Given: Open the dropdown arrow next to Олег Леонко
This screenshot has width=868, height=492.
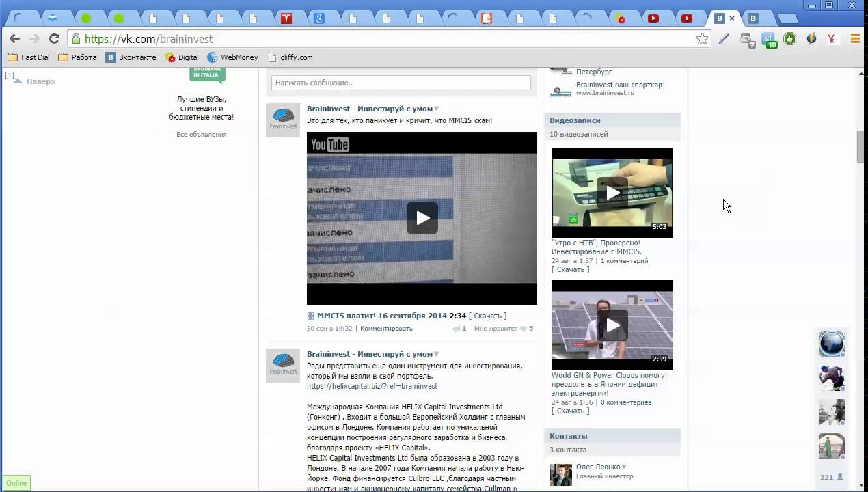Looking at the screenshot, I should pyautogui.click(x=624, y=467).
